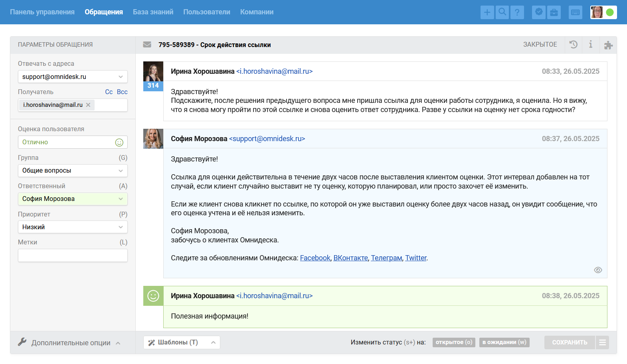Image resolution: width=627 pixels, height=364 pixels.
Task: Follow the Телеграм link in signature
Action: pos(386,258)
